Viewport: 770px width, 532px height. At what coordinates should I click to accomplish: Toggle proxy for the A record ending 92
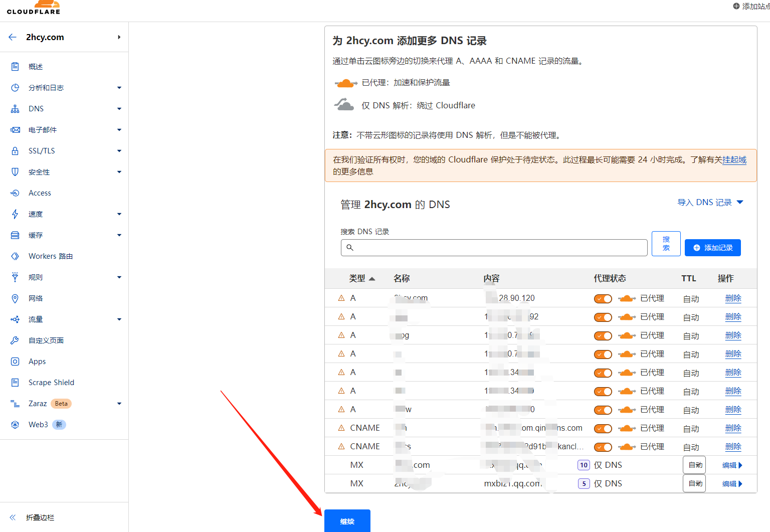603,317
